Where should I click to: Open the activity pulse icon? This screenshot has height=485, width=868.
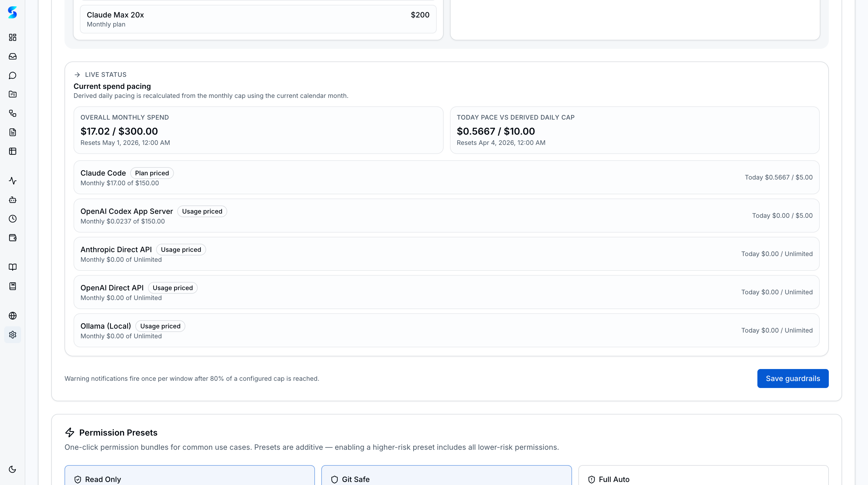click(x=12, y=181)
